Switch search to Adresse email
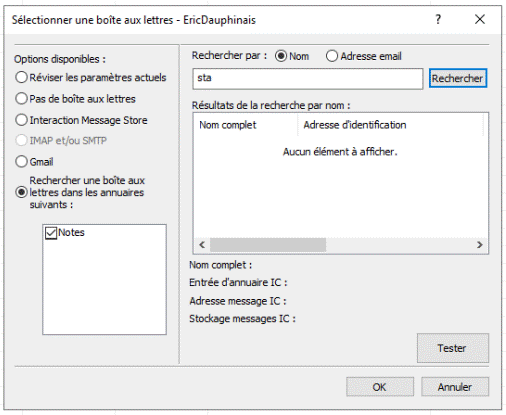Viewport: 506px width, 415px height. (332, 56)
